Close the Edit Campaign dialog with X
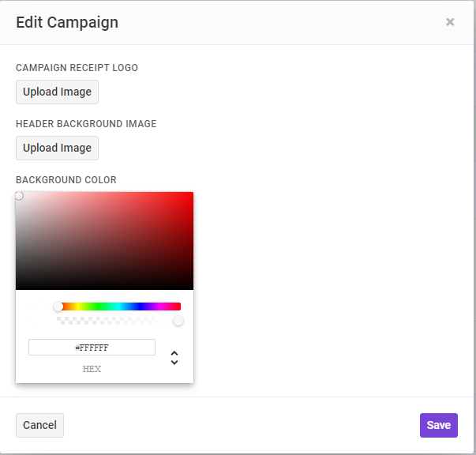476x455 pixels. point(450,22)
